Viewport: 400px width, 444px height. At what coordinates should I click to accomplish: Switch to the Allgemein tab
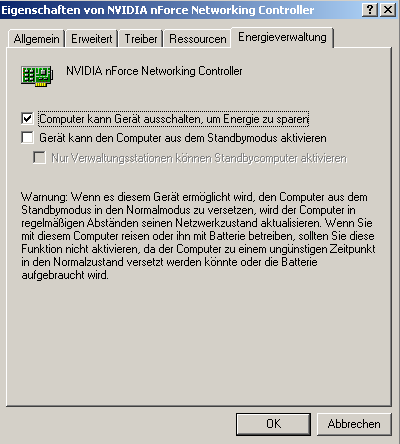click(x=36, y=39)
